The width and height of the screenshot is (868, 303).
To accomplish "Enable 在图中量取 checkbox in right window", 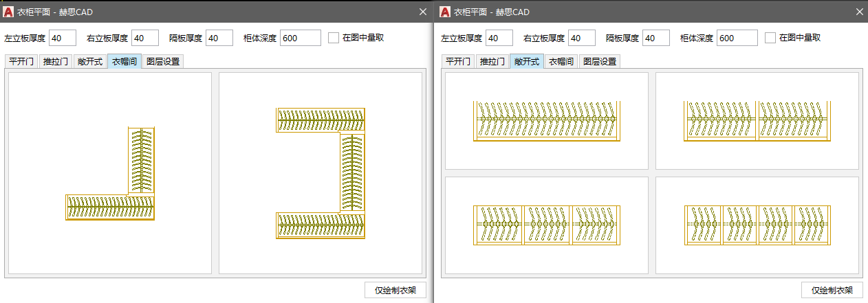I will click(770, 38).
